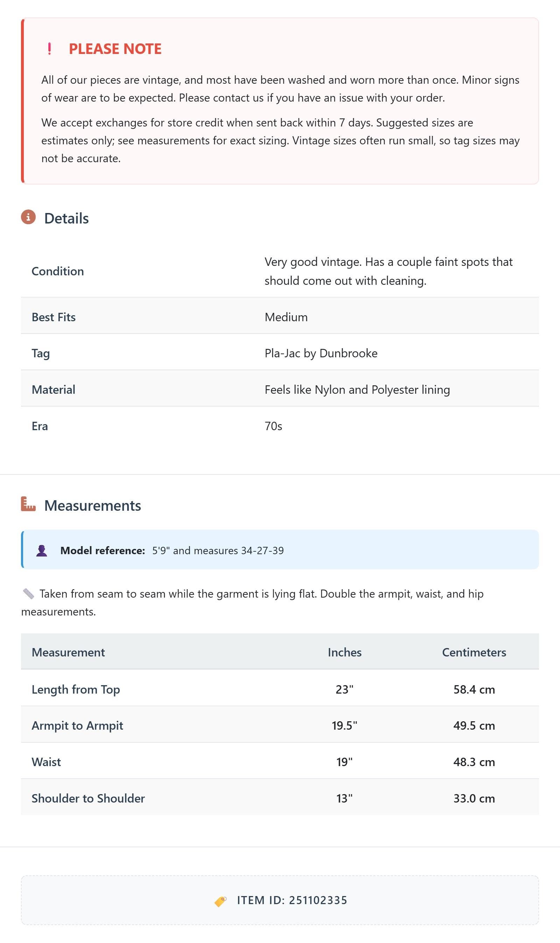Click the model reference person icon

(x=42, y=551)
